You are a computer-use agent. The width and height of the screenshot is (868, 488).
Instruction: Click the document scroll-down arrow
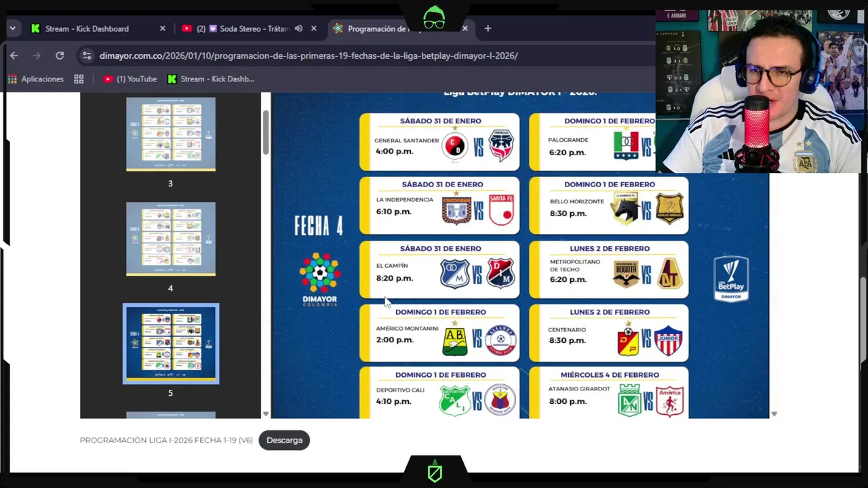(774, 414)
